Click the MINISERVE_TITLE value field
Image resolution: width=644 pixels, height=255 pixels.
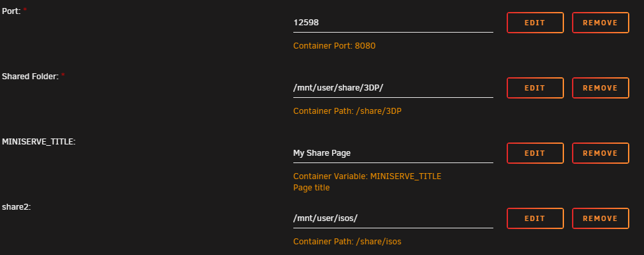click(393, 153)
